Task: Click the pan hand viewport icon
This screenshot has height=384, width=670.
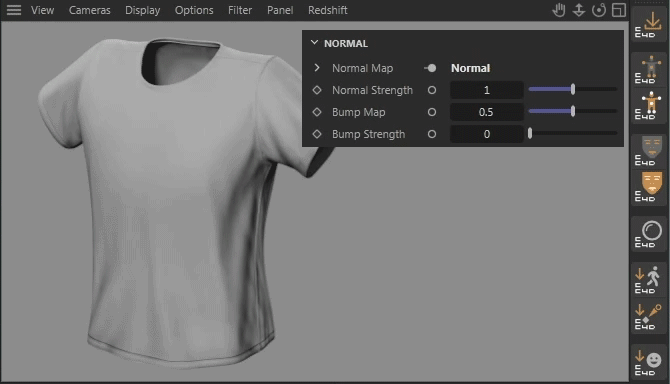Action: click(x=558, y=10)
